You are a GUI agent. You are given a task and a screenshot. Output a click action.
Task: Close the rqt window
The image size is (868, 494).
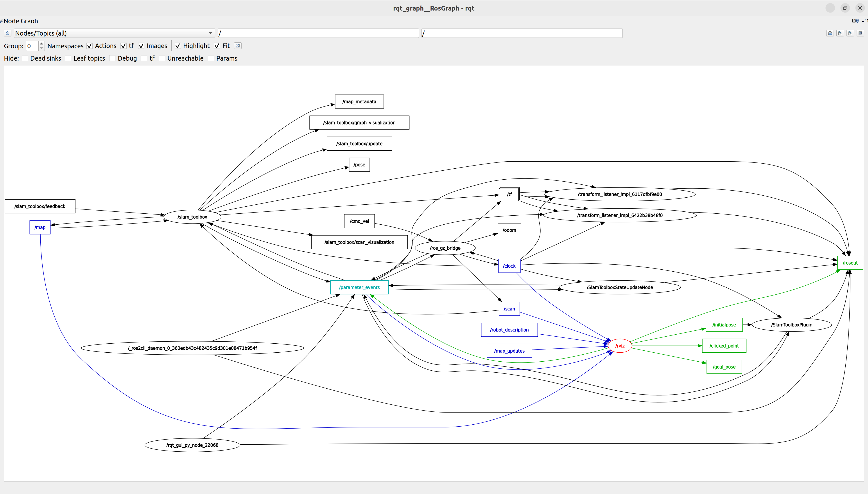coord(860,8)
